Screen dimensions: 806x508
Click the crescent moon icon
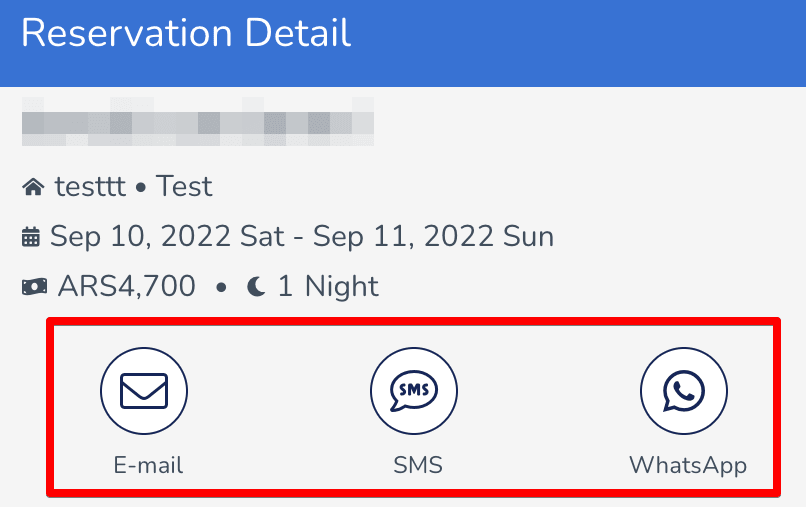[x=257, y=286]
